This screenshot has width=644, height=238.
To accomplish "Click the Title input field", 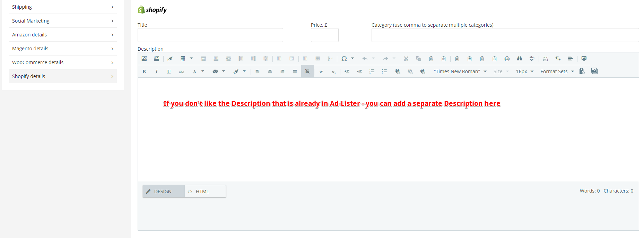I will coord(210,35).
